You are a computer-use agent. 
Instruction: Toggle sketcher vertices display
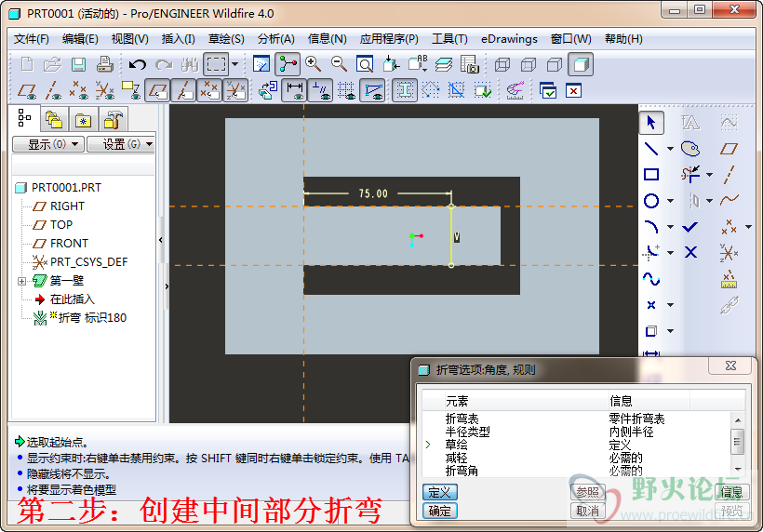tap(373, 90)
